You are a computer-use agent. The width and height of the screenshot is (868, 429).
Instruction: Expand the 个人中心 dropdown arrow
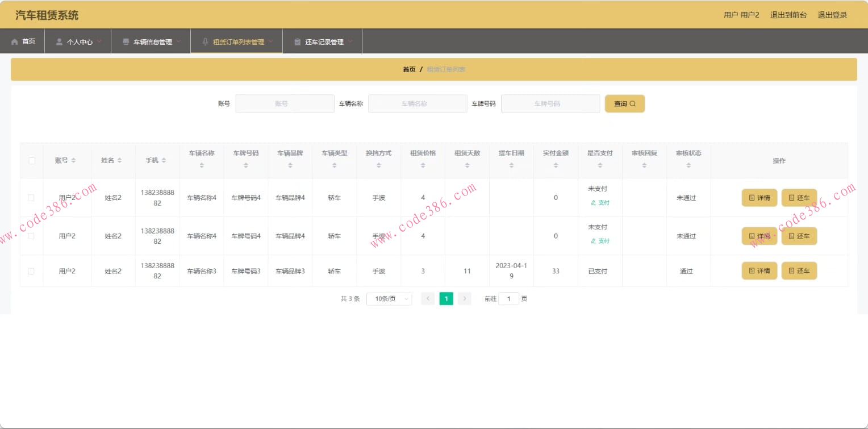tap(100, 40)
